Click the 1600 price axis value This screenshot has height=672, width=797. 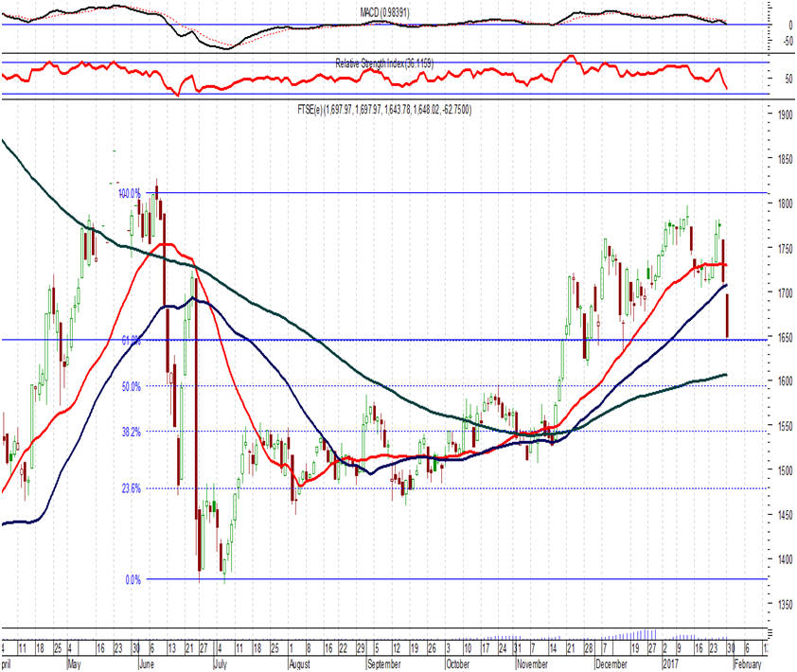click(785, 381)
